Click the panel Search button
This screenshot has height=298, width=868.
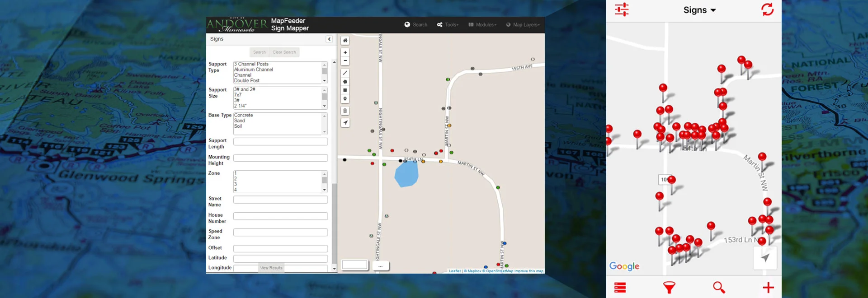click(x=259, y=52)
